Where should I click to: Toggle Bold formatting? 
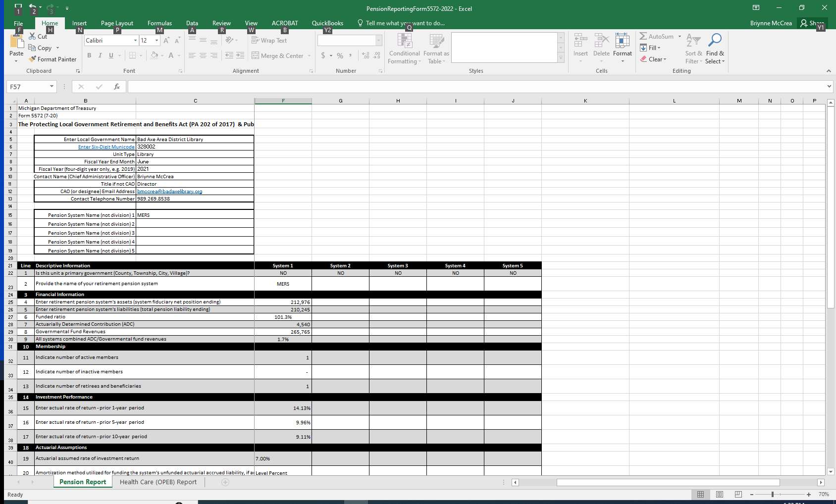tap(89, 55)
